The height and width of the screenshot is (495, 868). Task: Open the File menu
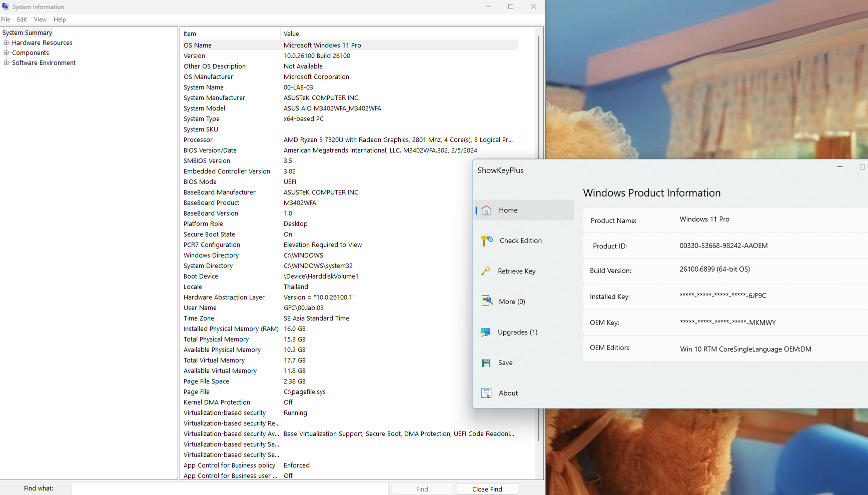[6, 19]
